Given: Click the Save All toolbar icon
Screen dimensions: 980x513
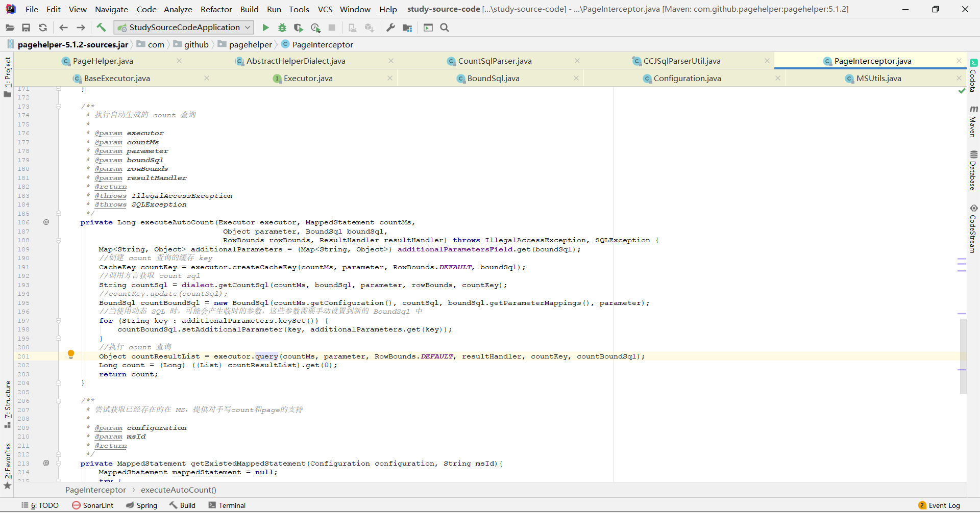Looking at the screenshot, I should (26, 28).
